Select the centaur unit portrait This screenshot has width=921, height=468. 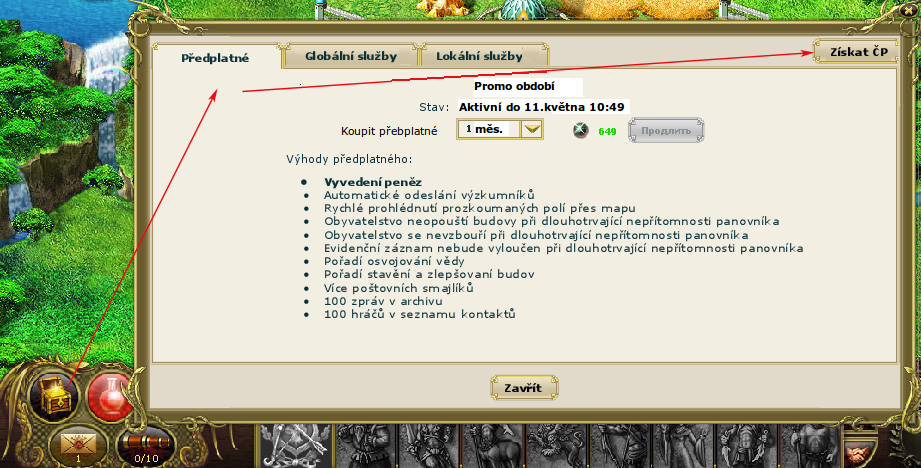coord(493,447)
